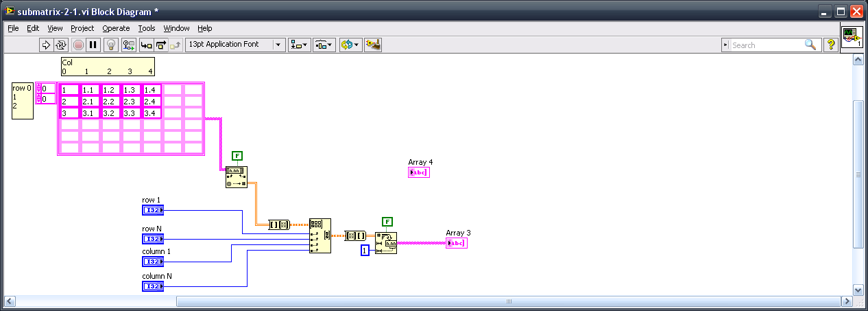
Task: Click the Step Out button
Action: pos(176,45)
